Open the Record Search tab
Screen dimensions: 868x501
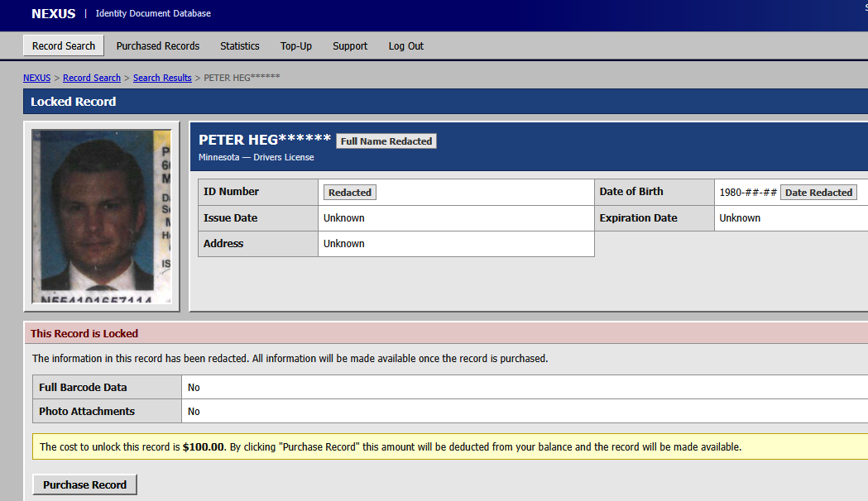[x=63, y=46]
